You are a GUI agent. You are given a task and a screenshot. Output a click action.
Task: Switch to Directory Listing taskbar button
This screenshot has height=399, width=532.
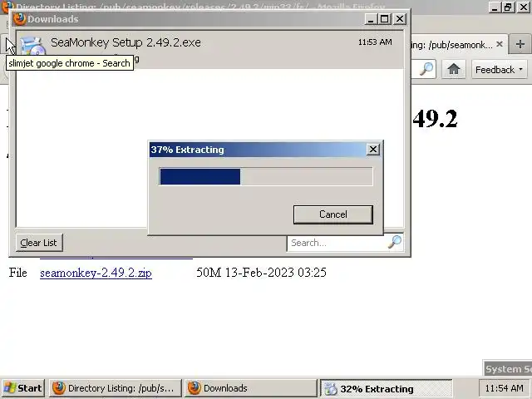116,388
